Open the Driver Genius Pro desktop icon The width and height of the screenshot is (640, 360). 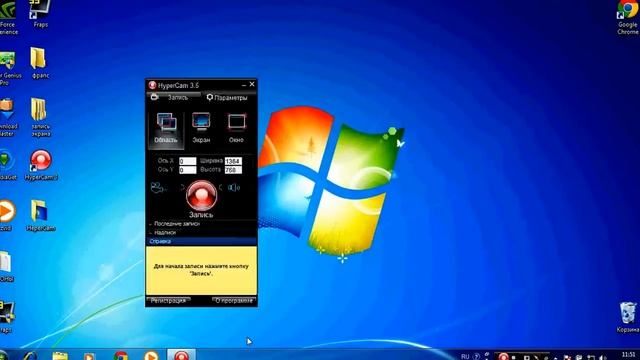[x=8, y=68]
